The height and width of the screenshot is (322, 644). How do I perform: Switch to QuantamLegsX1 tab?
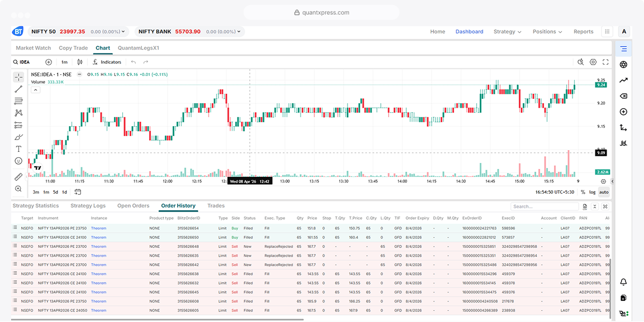139,48
